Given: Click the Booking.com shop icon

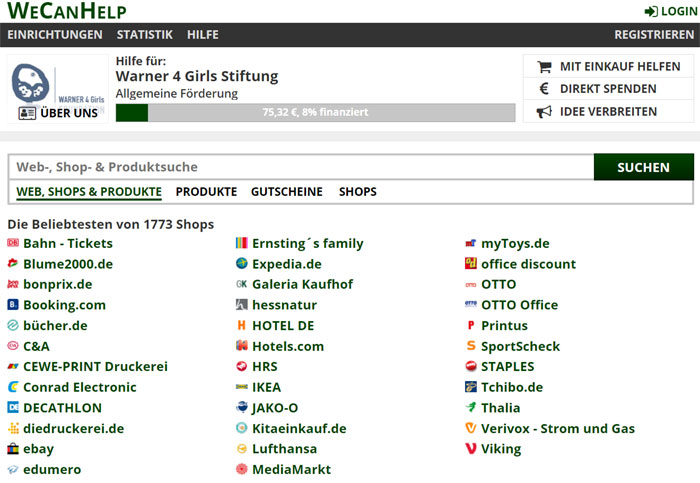Looking at the screenshot, I should pyautogui.click(x=13, y=305).
